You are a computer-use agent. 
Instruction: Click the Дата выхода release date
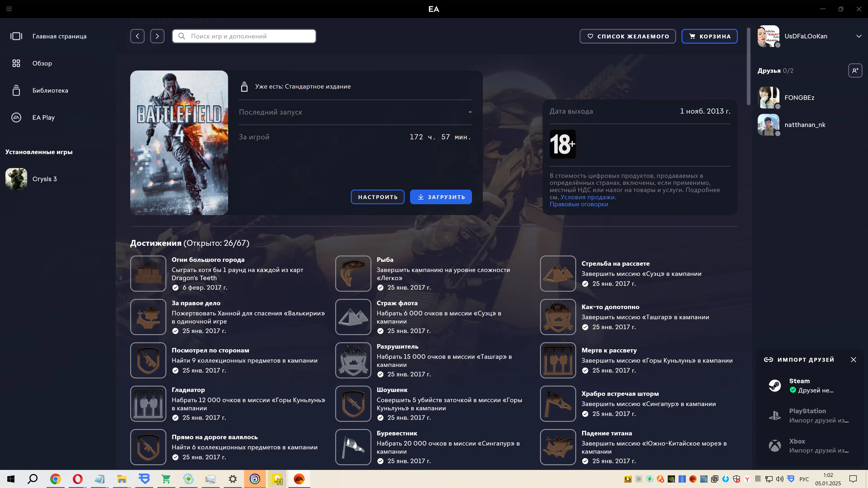(x=705, y=111)
